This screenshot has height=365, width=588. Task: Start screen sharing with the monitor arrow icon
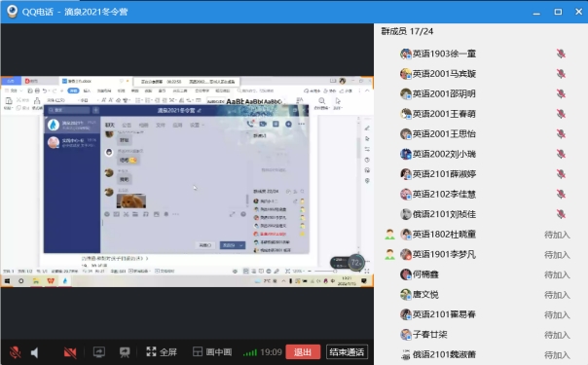(x=99, y=352)
